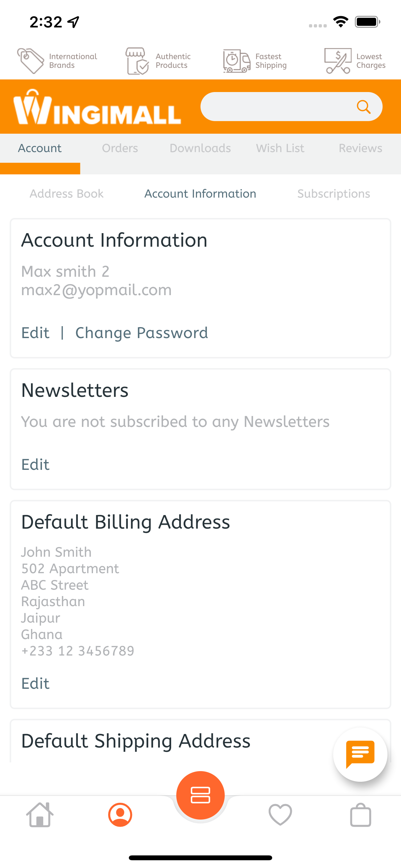Image resolution: width=401 pixels, height=868 pixels.
Task: Tap the search magnifier icon
Action: coord(363,107)
